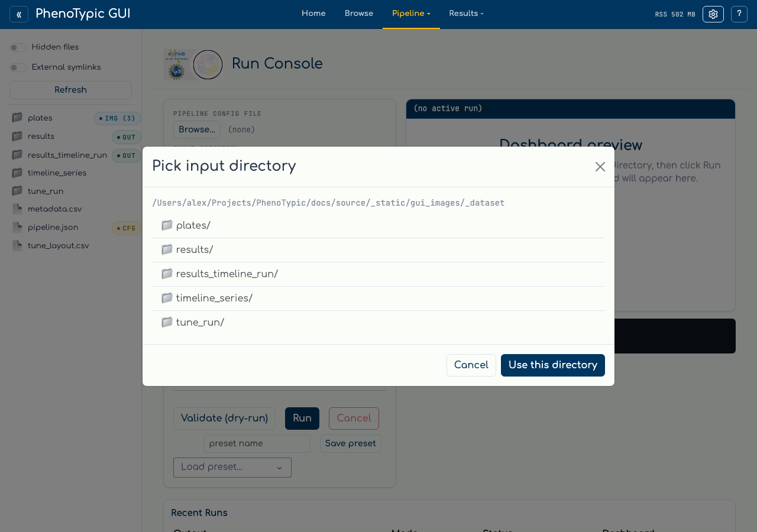Screen dimensions: 757x532
Task: Click Run Console page heading
Action: coord(277,64)
